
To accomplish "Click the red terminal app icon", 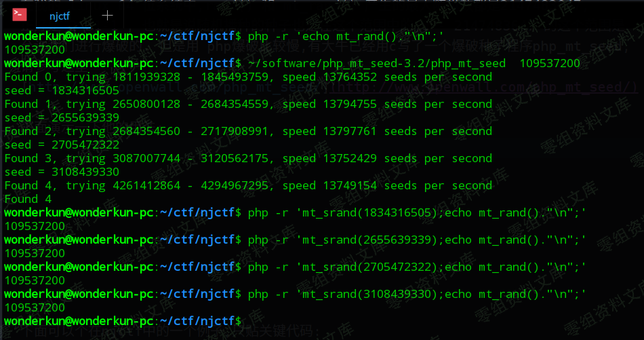I will 20,15.
